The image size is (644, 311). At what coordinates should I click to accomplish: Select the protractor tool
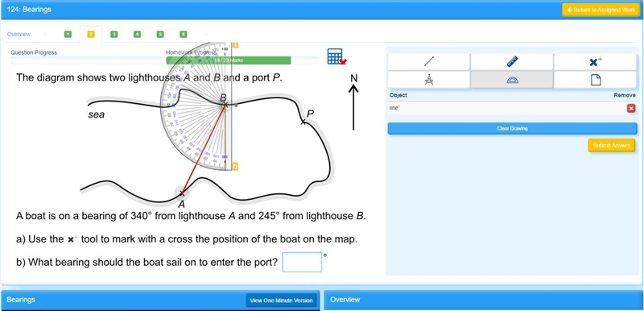512,79
